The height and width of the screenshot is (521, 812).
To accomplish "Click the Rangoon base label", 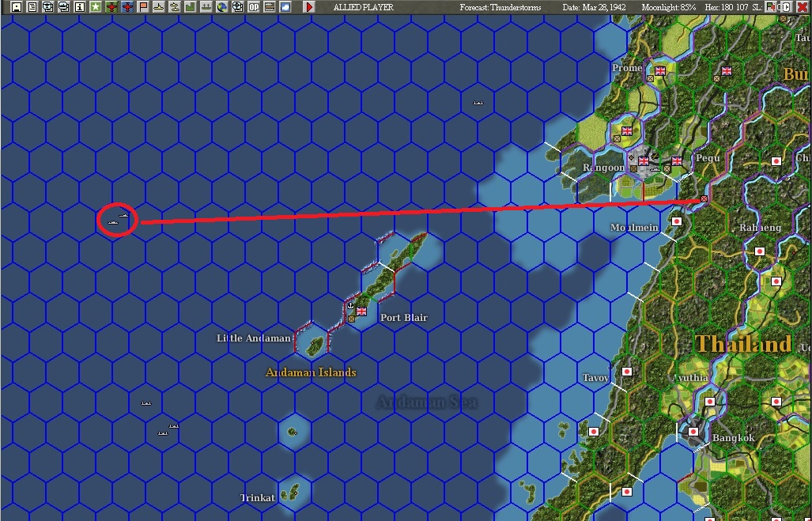I will click(604, 168).
